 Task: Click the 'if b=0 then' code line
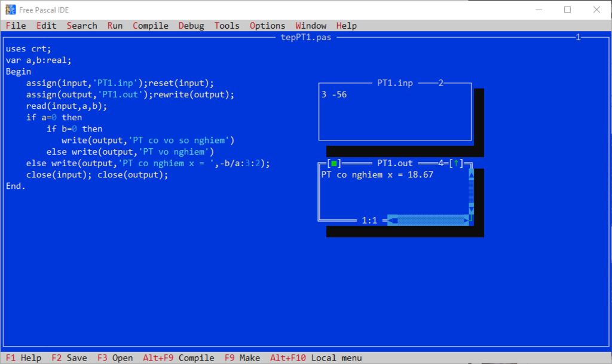74,129
